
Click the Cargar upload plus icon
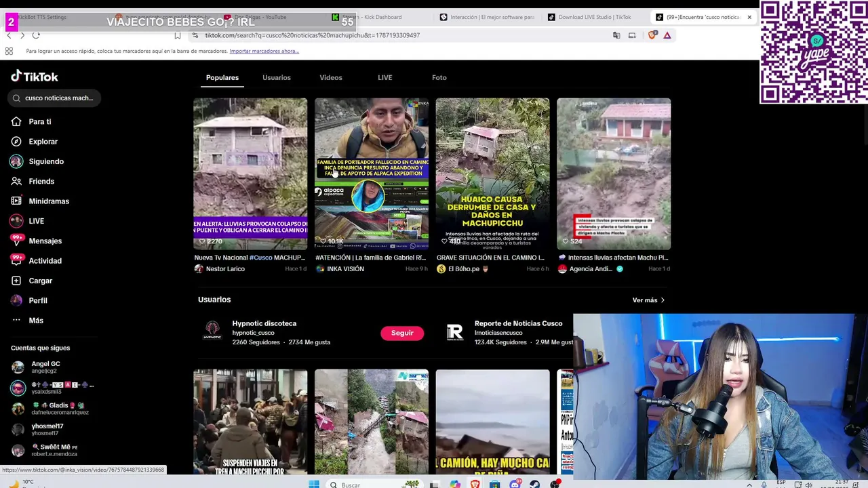(16, 281)
